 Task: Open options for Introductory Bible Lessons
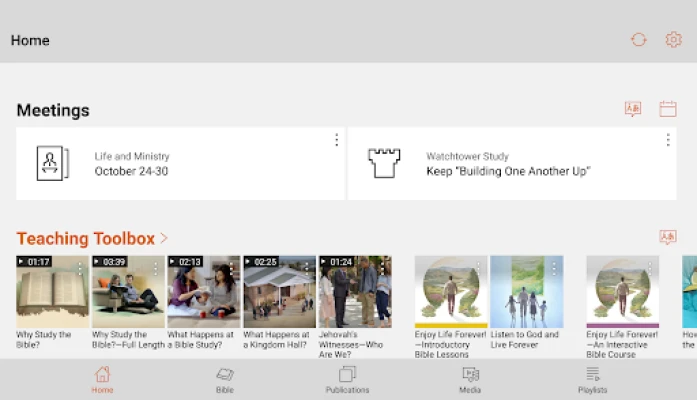tap(478, 268)
